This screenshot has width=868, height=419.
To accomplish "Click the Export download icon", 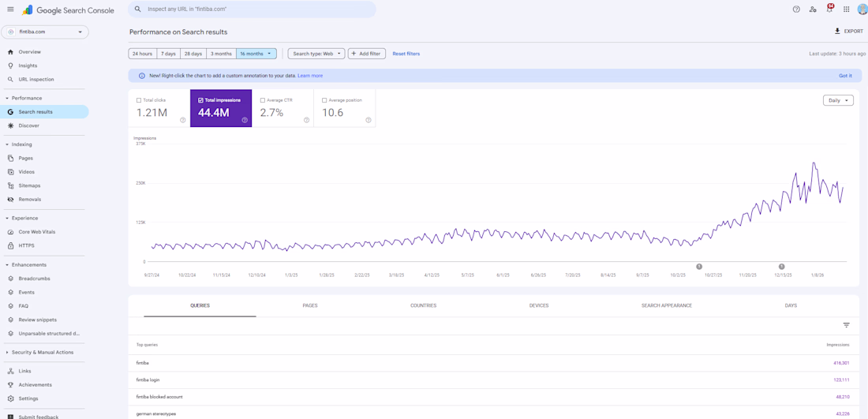I will coord(837,32).
